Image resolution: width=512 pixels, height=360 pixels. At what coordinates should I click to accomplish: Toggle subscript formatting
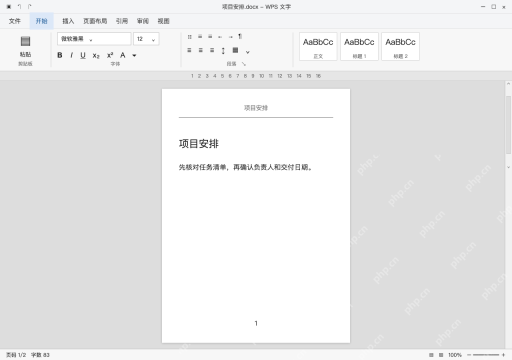coord(96,56)
